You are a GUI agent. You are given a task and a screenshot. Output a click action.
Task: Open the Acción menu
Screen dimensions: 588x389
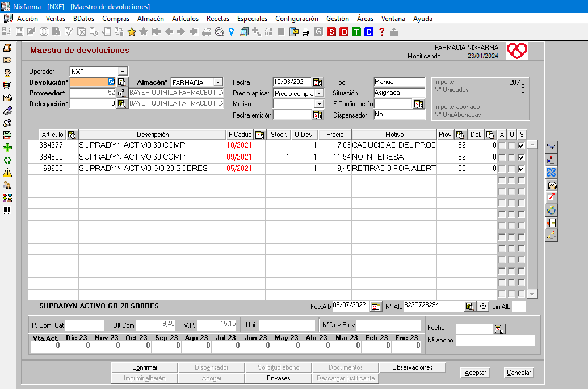[27, 19]
